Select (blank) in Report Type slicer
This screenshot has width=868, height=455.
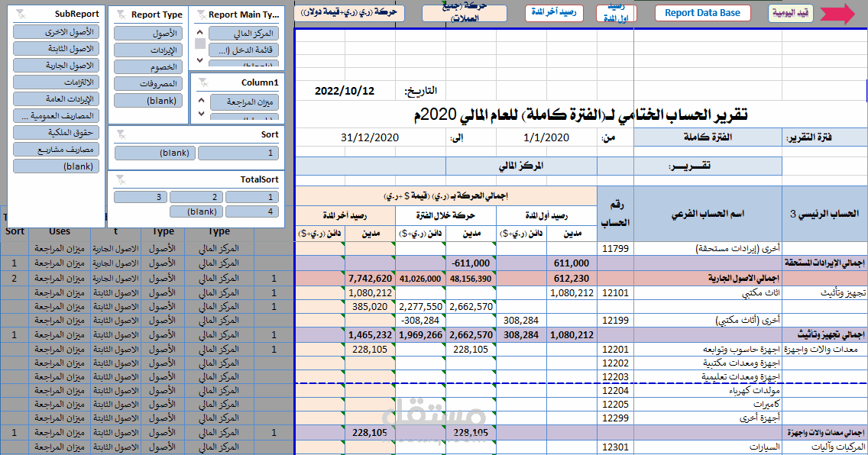tap(148, 101)
